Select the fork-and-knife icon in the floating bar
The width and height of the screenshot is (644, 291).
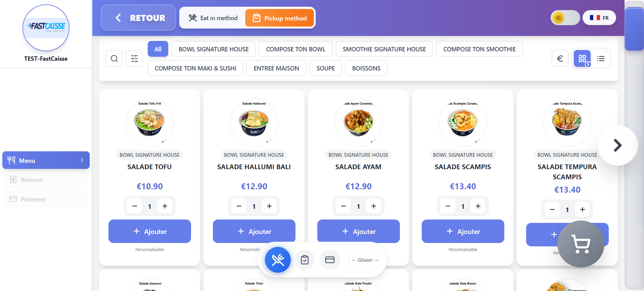(x=277, y=259)
